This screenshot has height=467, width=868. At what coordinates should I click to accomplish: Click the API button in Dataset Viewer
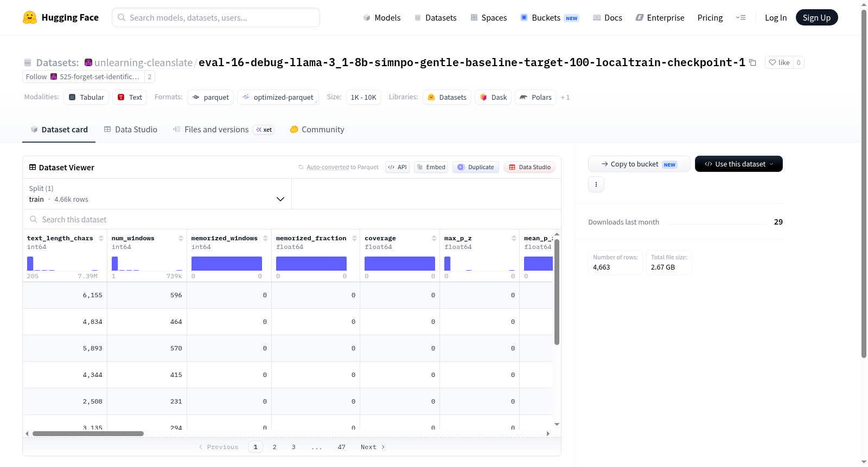click(397, 167)
